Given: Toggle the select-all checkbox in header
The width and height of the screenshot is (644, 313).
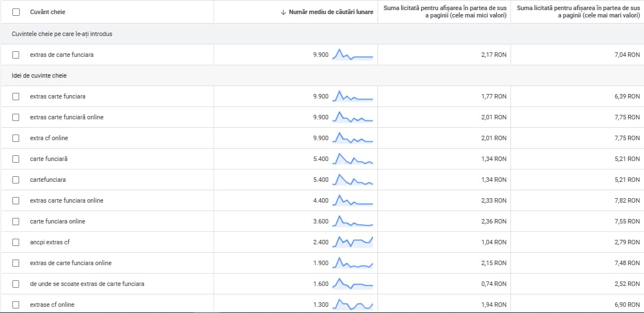Looking at the screenshot, I should pos(16,12).
